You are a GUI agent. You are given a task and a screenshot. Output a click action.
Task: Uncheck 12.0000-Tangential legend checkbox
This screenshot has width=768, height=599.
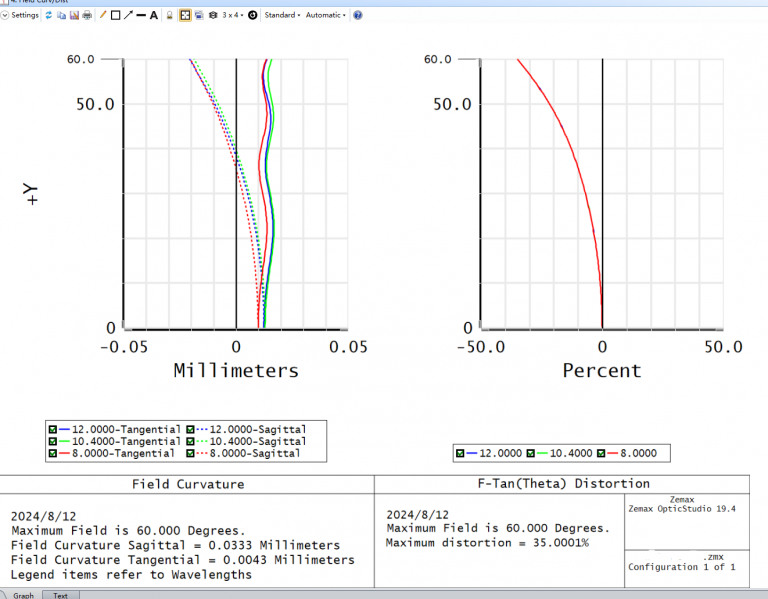coord(53,430)
